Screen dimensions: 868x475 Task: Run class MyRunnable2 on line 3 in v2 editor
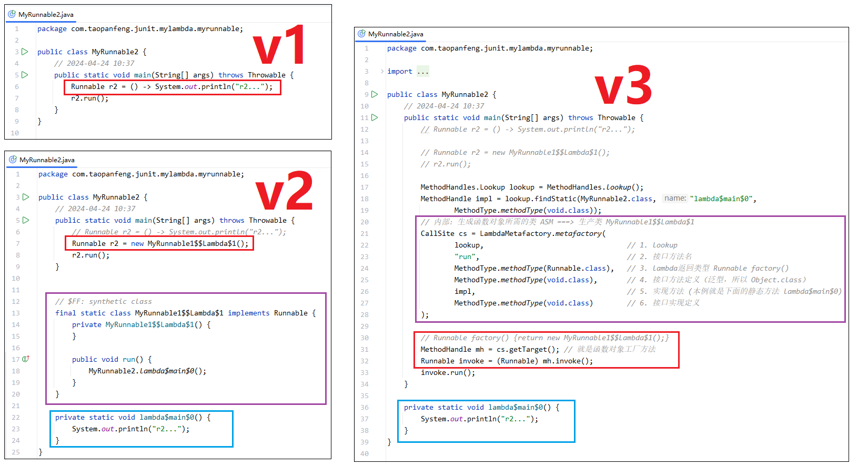pos(26,197)
